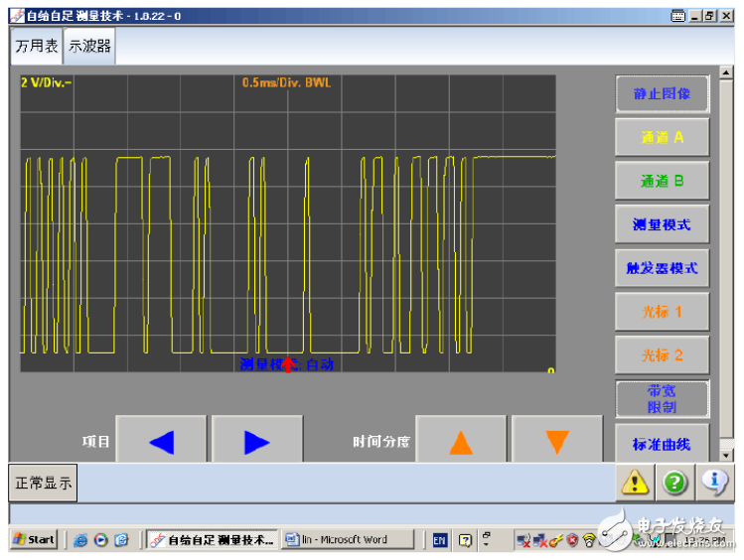The width and height of the screenshot is (744, 560).
Task: Open the 触发器模式 trigger mode options
Action: tap(662, 269)
